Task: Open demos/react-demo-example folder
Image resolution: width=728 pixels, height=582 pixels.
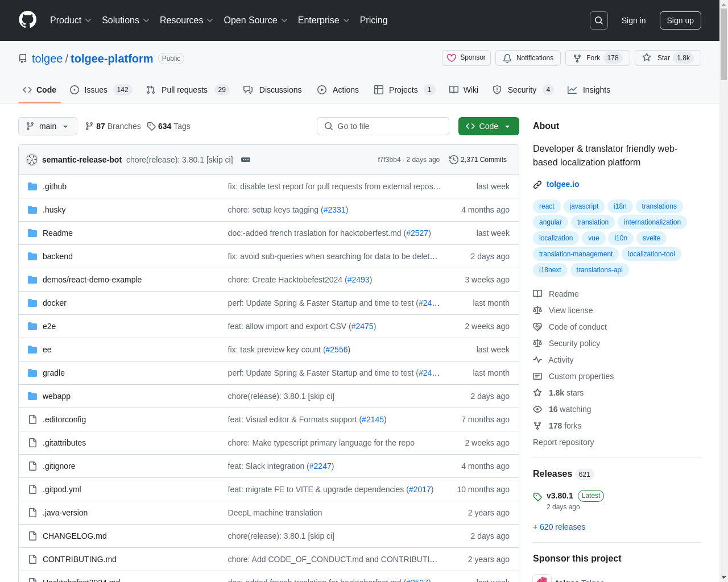Action: tap(92, 280)
